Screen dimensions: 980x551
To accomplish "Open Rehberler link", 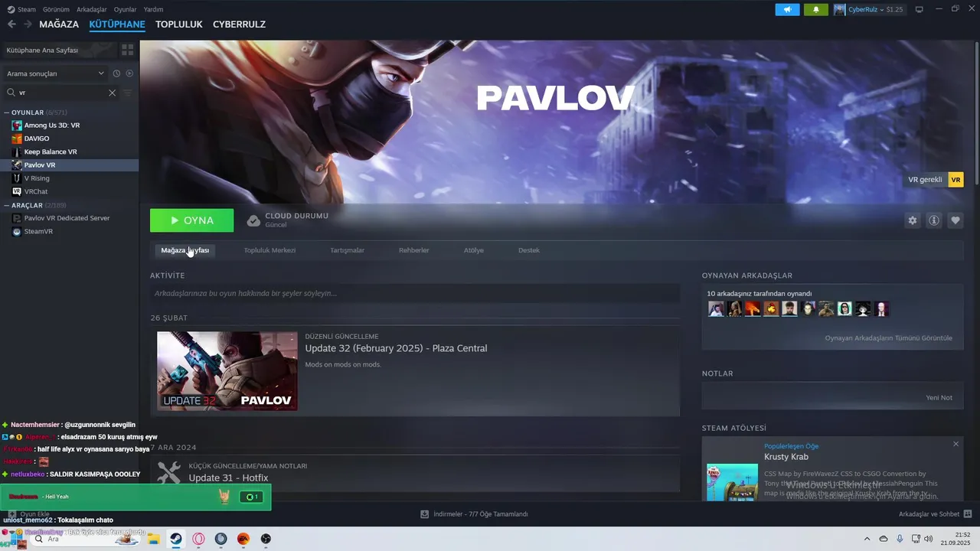I will pyautogui.click(x=413, y=250).
